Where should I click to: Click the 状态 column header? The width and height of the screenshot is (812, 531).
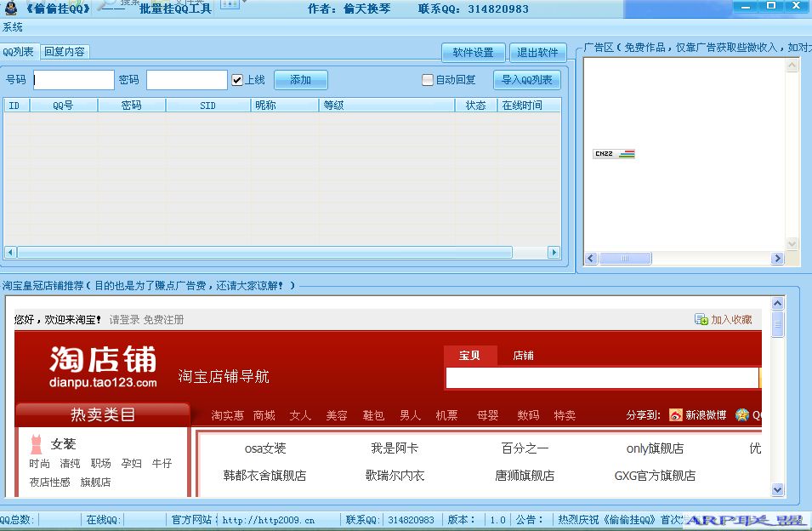475,106
